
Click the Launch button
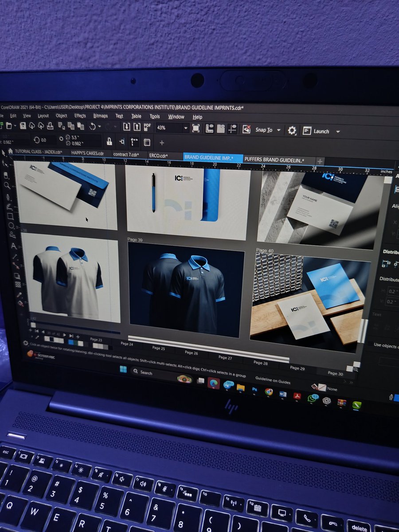(317, 131)
